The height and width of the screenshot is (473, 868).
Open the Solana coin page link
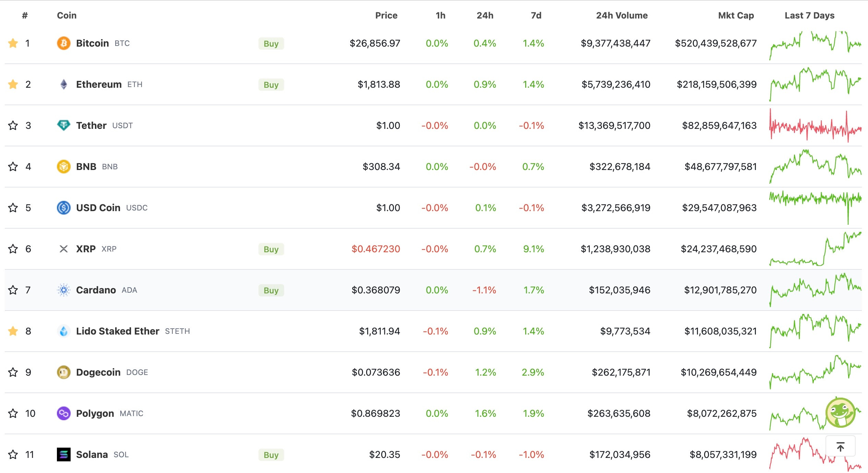(92, 454)
